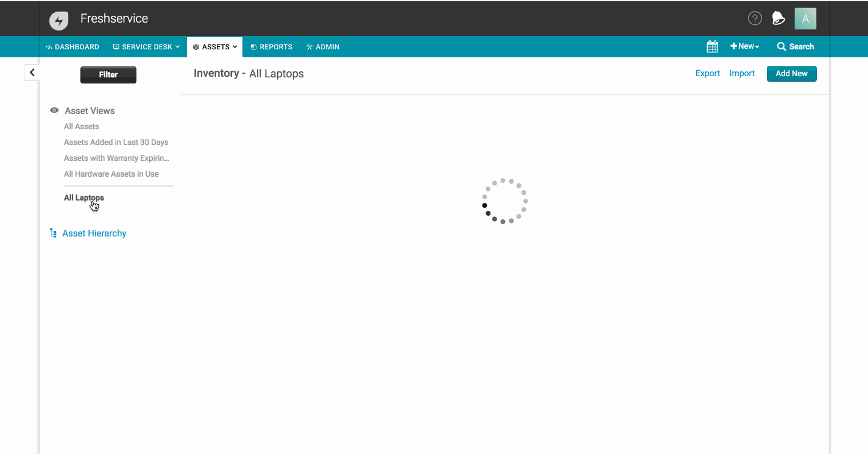This screenshot has width=868, height=454.
Task: Select the All Assets view
Action: click(82, 127)
